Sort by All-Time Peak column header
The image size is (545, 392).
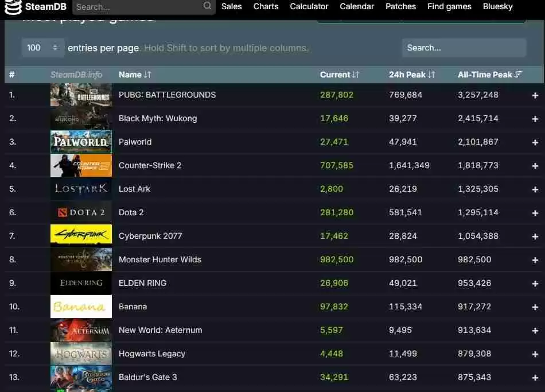click(489, 75)
